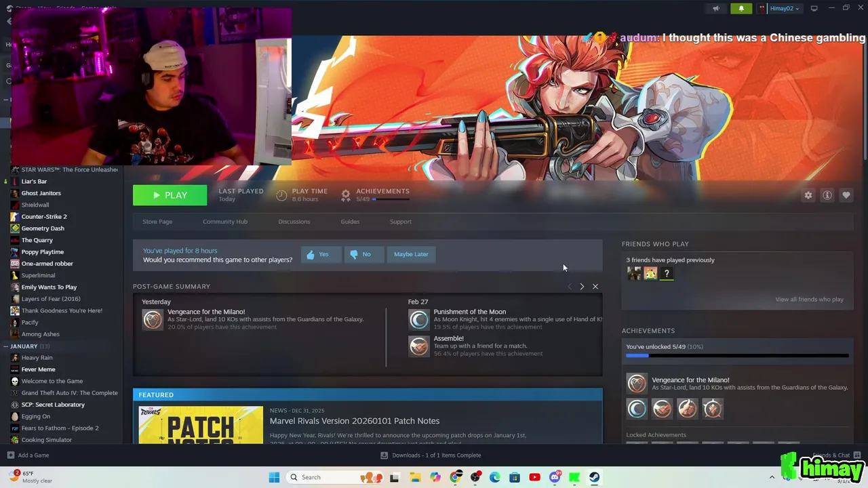
Task: Collapse the JANUARY collection
Action: click(x=6, y=346)
